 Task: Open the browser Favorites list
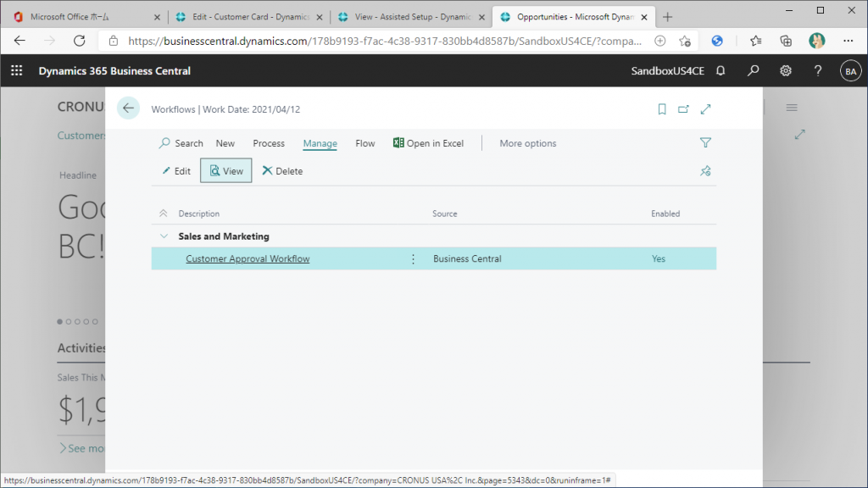coord(755,41)
